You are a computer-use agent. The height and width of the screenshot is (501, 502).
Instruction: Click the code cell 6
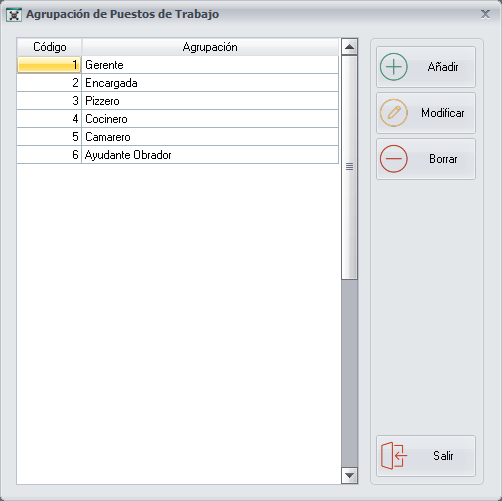click(x=49, y=155)
